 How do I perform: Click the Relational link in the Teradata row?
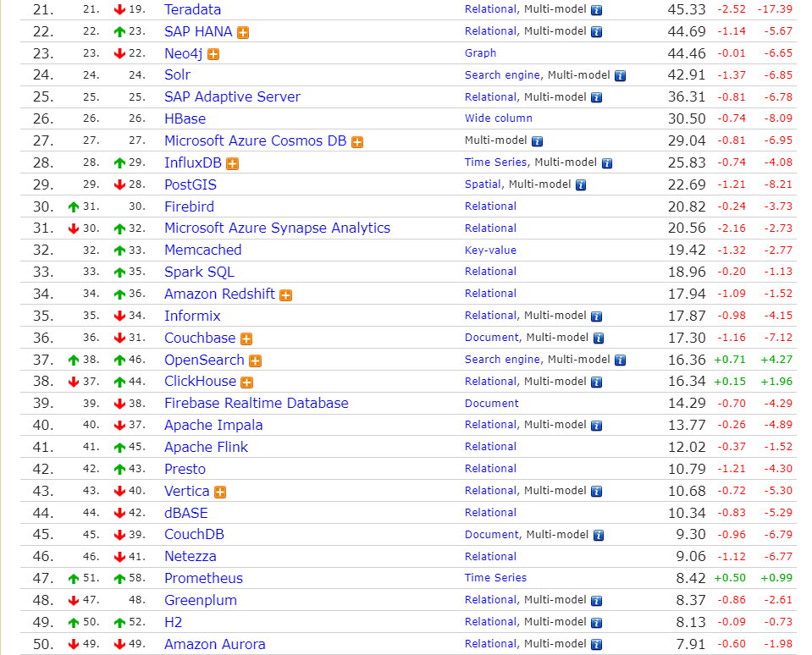click(490, 8)
